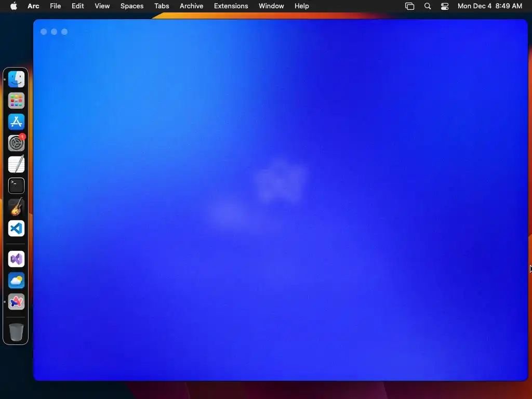Open the Edit menu
This screenshot has width=532, height=399.
pyautogui.click(x=78, y=6)
